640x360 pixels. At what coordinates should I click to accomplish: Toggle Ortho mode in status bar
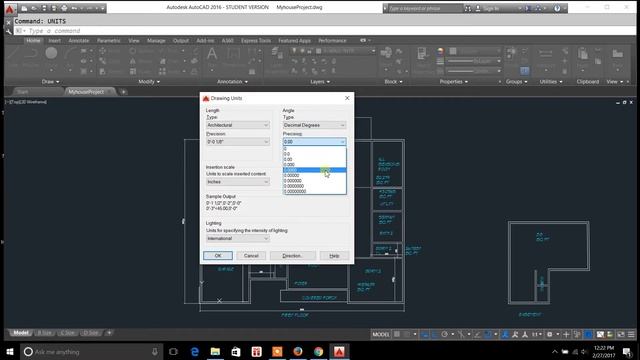435,334
